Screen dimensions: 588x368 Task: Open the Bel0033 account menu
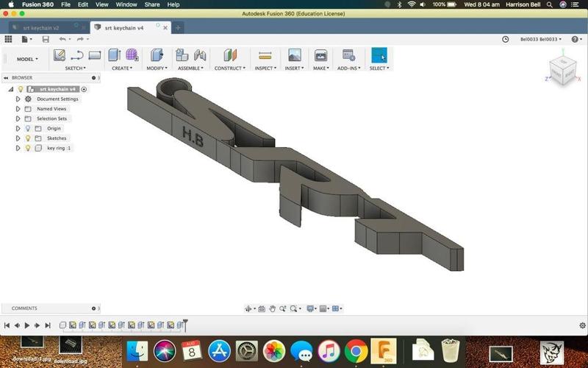(x=541, y=39)
